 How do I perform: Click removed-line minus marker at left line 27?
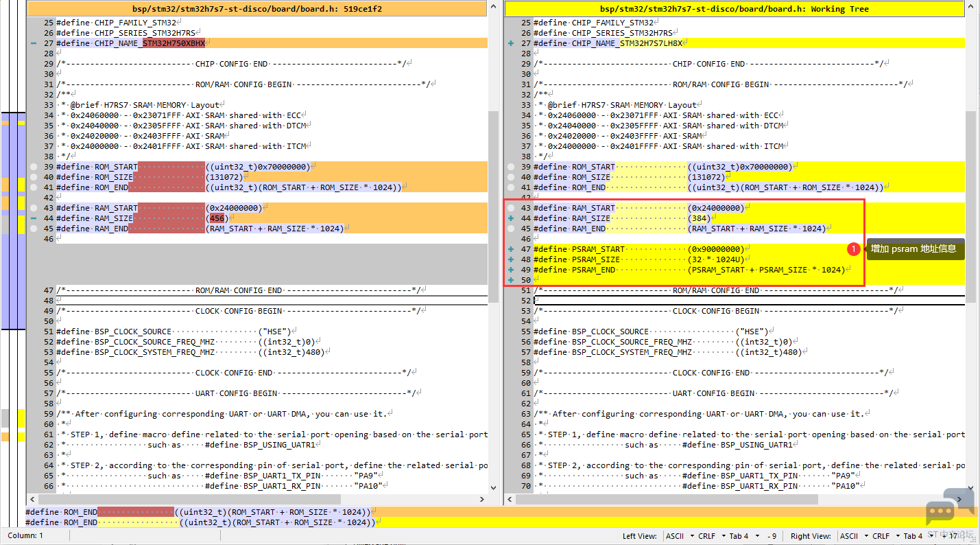pyautogui.click(x=33, y=43)
